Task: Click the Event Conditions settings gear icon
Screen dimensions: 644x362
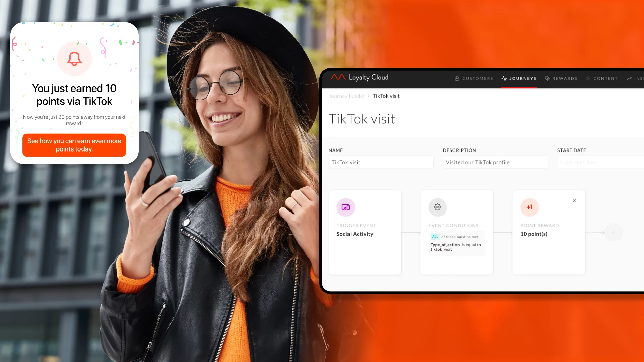Action: point(437,207)
